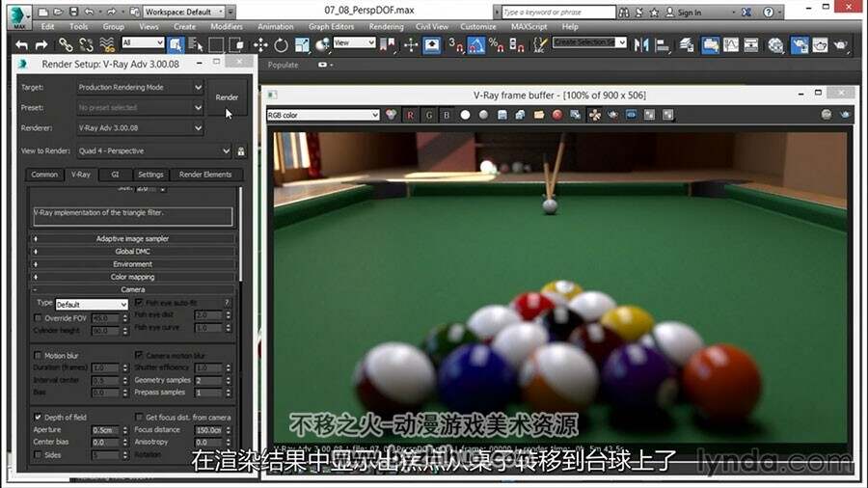The image size is (868, 488).
Task: Expand the Environment rollout
Action: (132, 264)
